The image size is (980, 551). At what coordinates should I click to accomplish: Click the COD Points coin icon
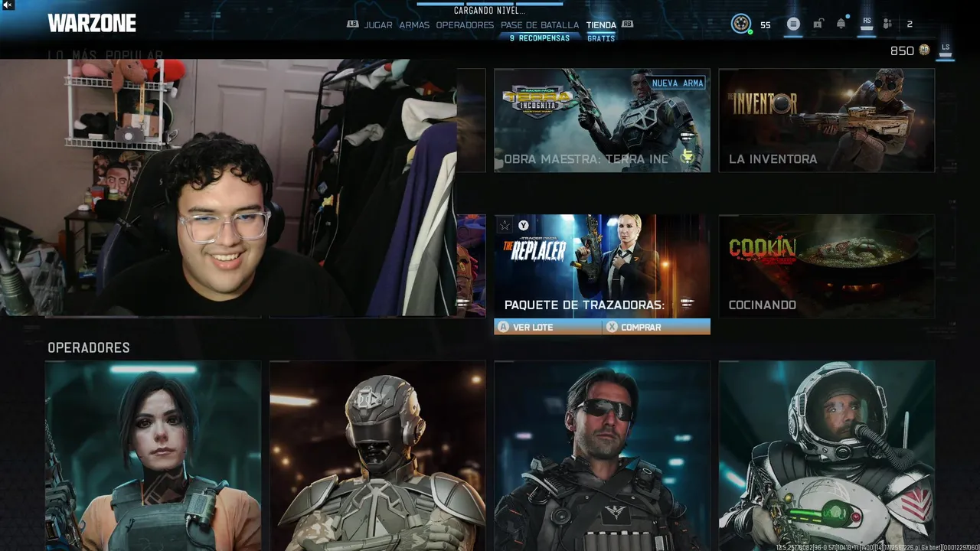click(x=924, y=50)
